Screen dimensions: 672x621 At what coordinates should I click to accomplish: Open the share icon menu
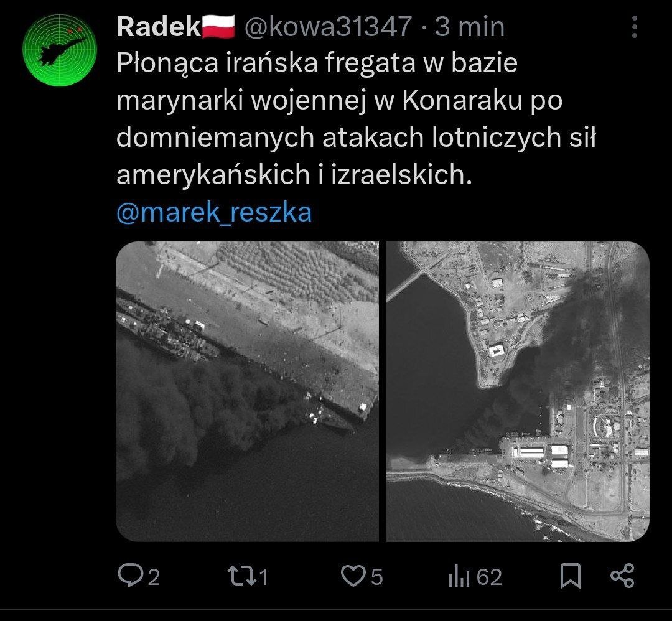[622, 576]
